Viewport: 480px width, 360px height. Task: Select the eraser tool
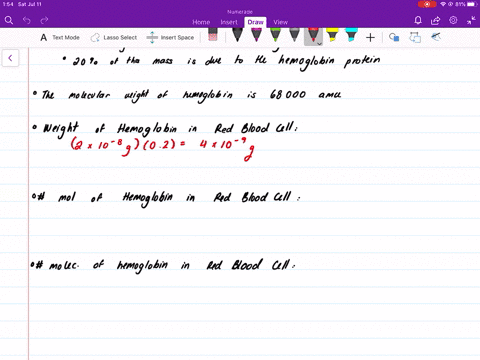pos(213,35)
